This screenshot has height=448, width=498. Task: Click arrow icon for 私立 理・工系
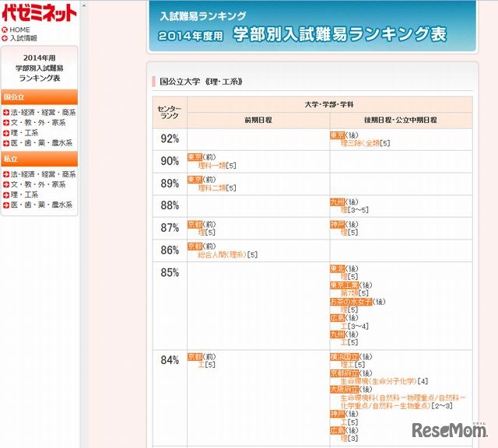click(6, 195)
